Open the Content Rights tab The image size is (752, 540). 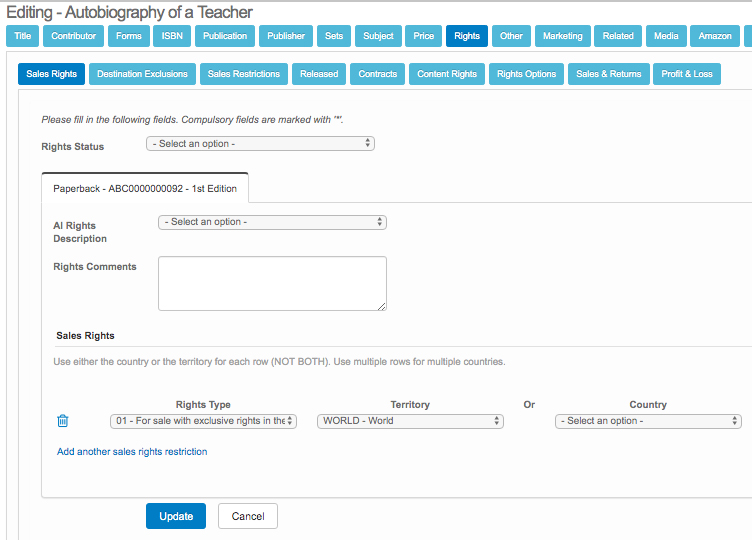point(447,74)
